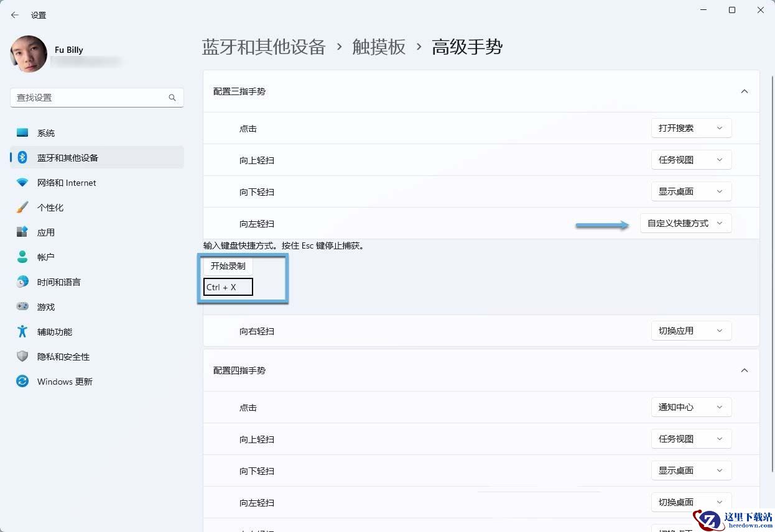Open the 通知中心 dropdown for four-finger 点击
Viewport: 775px width, 532px height.
click(691, 407)
